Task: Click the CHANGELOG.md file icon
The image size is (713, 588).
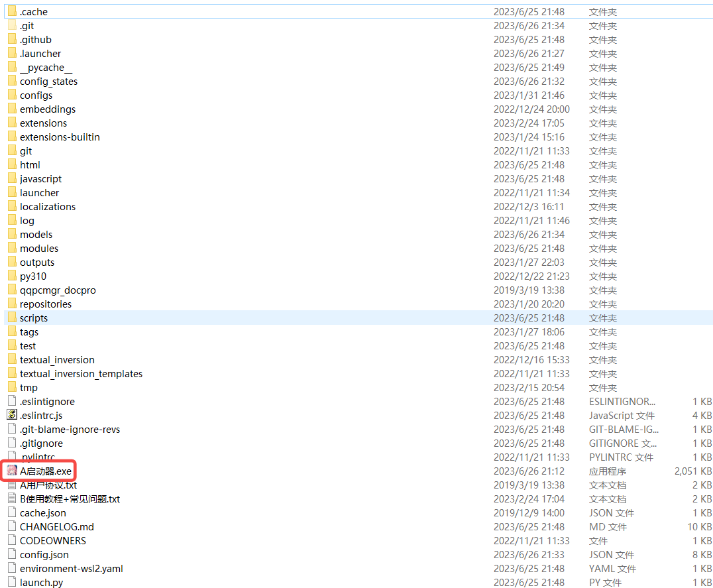Action: point(12,526)
